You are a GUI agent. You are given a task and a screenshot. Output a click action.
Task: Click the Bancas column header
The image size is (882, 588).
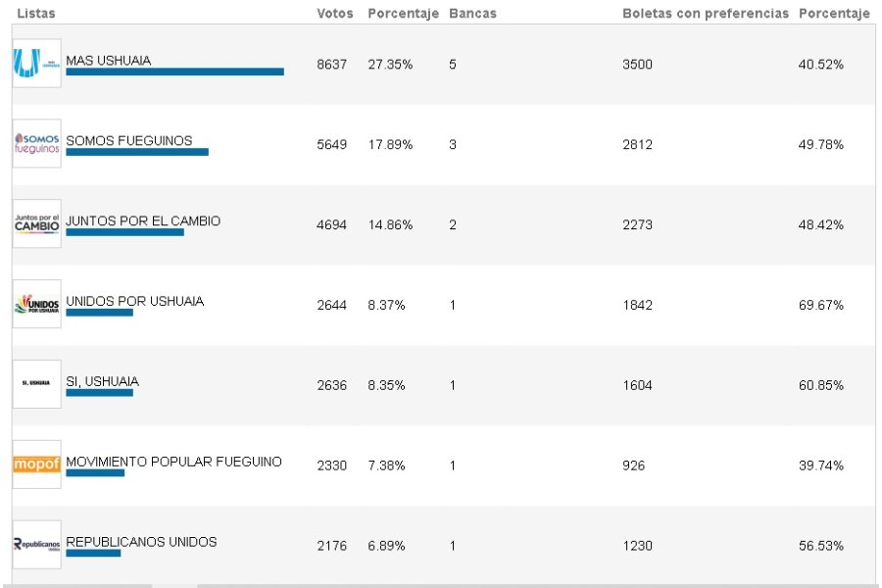click(x=472, y=14)
